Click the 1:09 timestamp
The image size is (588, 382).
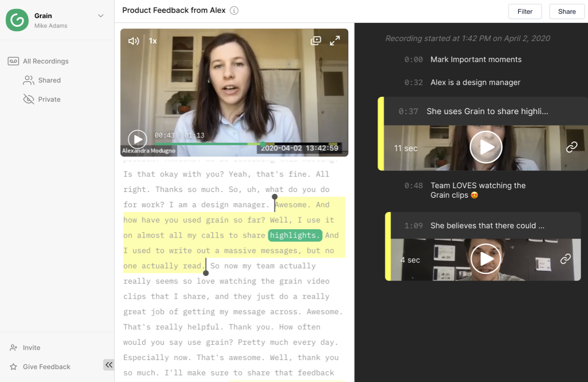[414, 226]
